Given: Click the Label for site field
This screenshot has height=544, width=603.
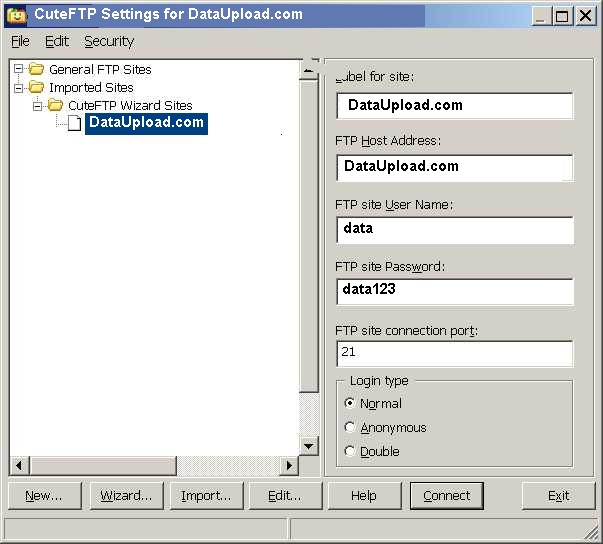Looking at the screenshot, I should click(455, 106).
